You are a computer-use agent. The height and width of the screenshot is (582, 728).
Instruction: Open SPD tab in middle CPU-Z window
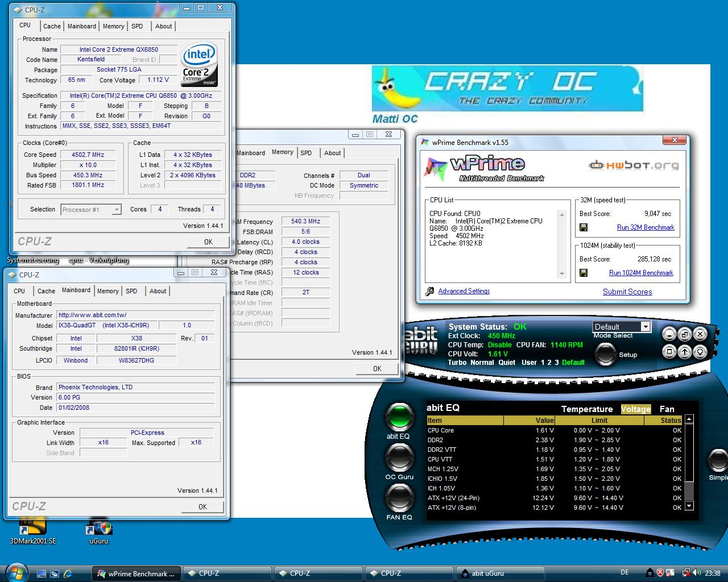[x=306, y=153]
